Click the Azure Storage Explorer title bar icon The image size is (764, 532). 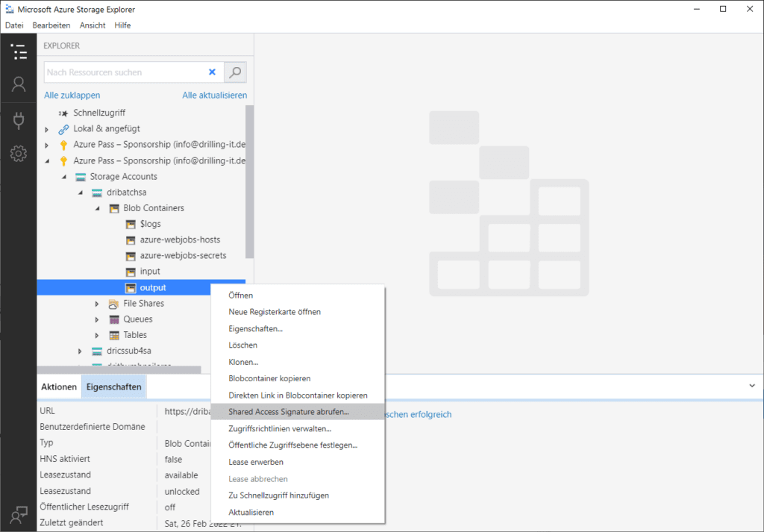[10, 9]
